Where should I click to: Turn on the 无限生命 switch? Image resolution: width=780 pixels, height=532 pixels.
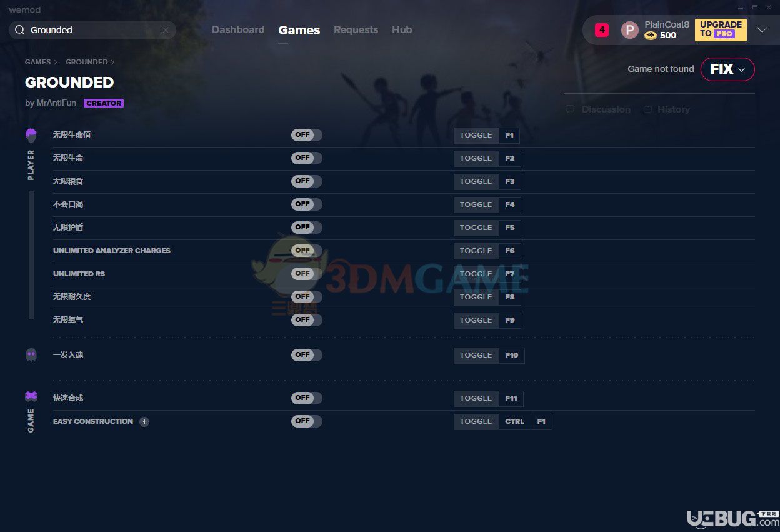point(306,158)
